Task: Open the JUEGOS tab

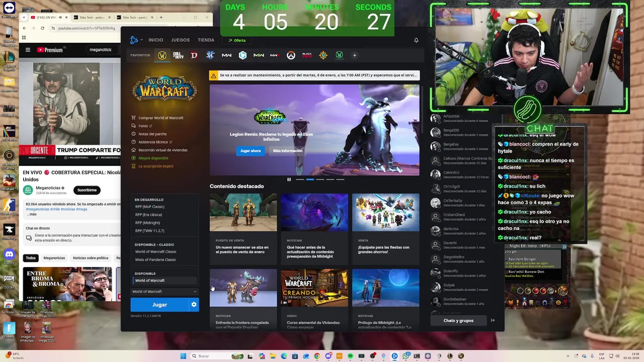Action: coord(180,40)
